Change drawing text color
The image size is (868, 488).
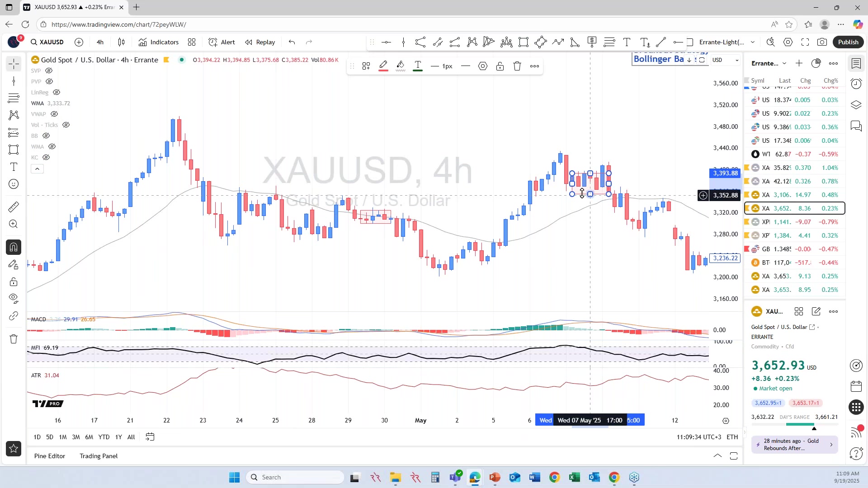coord(418,66)
